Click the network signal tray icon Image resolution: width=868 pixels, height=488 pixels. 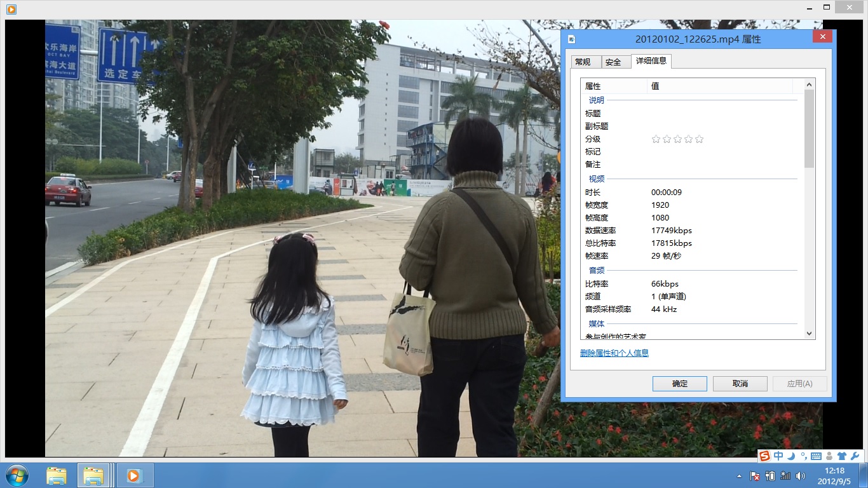point(785,475)
